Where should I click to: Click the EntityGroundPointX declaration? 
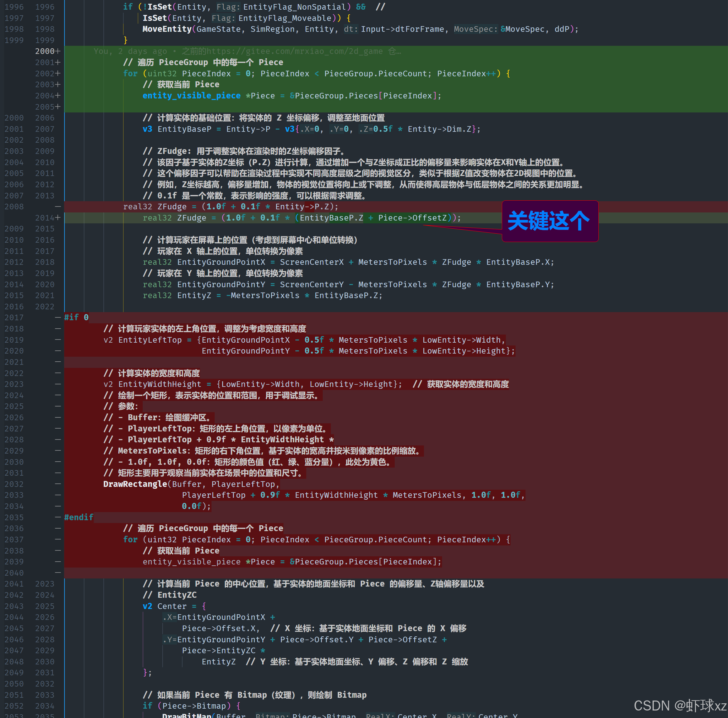(x=348, y=262)
